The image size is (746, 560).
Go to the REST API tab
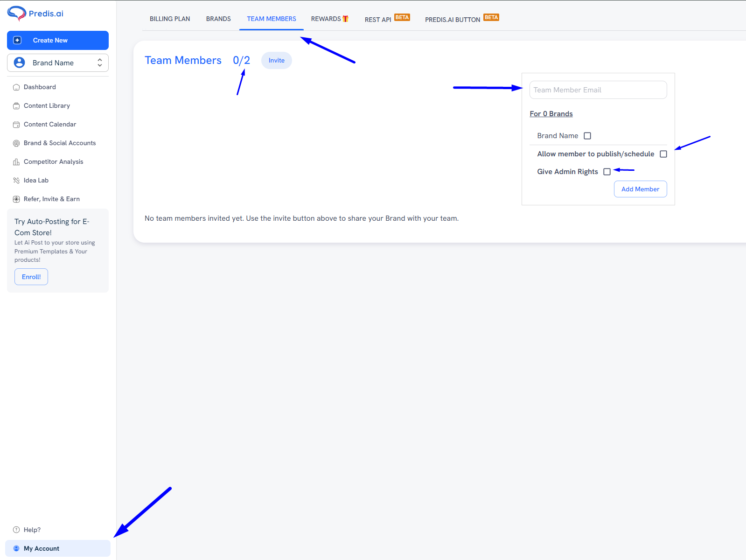[x=387, y=19]
